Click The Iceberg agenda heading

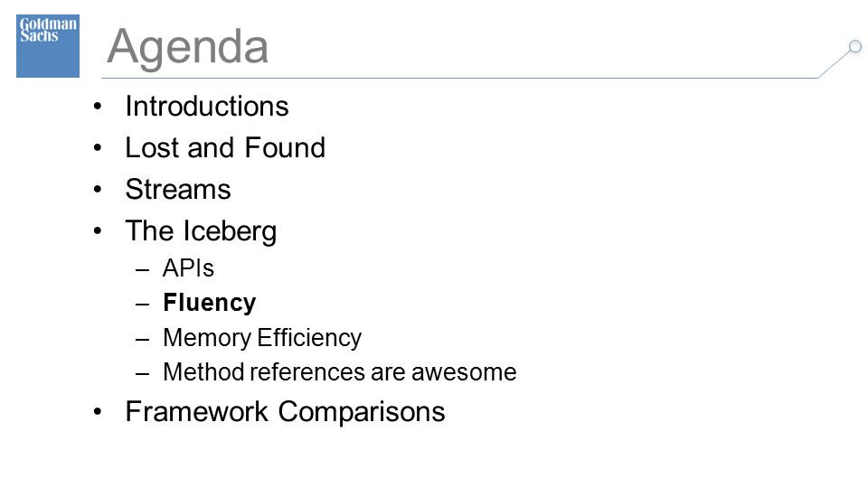coord(201,231)
